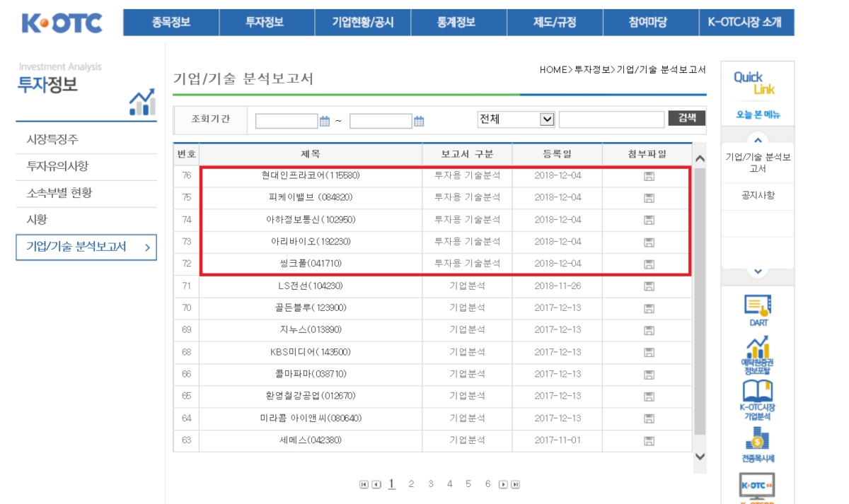Click the K-OTC logo
Image resolution: width=849 pixels, height=504 pixels.
coord(62,23)
